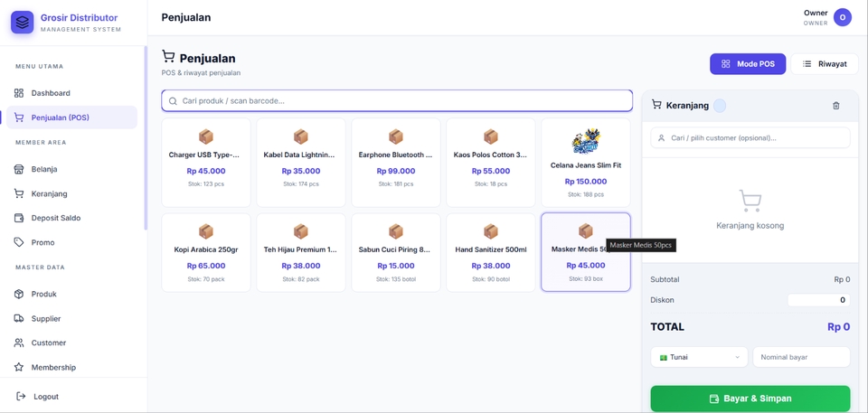Image resolution: width=868 pixels, height=413 pixels.
Task: Switch to Mode POS view
Action: (748, 64)
